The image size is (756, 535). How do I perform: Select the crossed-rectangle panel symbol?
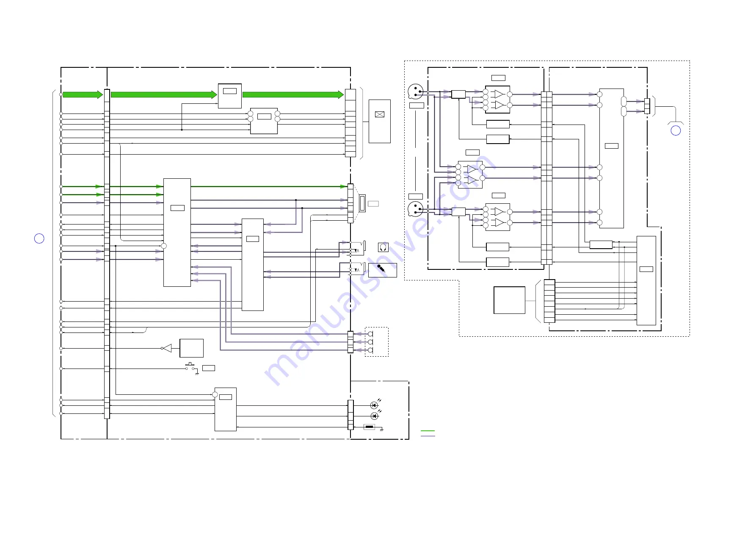[380, 114]
